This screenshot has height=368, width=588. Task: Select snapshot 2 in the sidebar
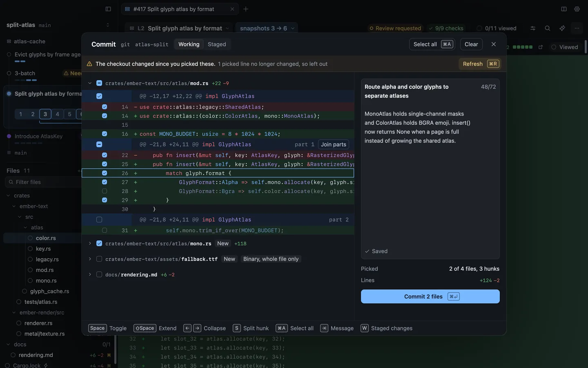pos(33,114)
